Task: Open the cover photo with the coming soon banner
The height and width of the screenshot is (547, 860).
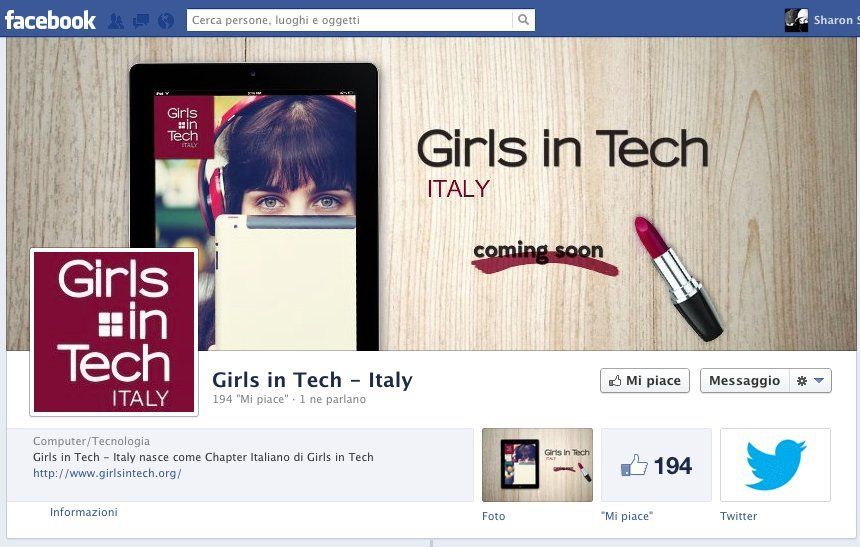Action: [431, 194]
